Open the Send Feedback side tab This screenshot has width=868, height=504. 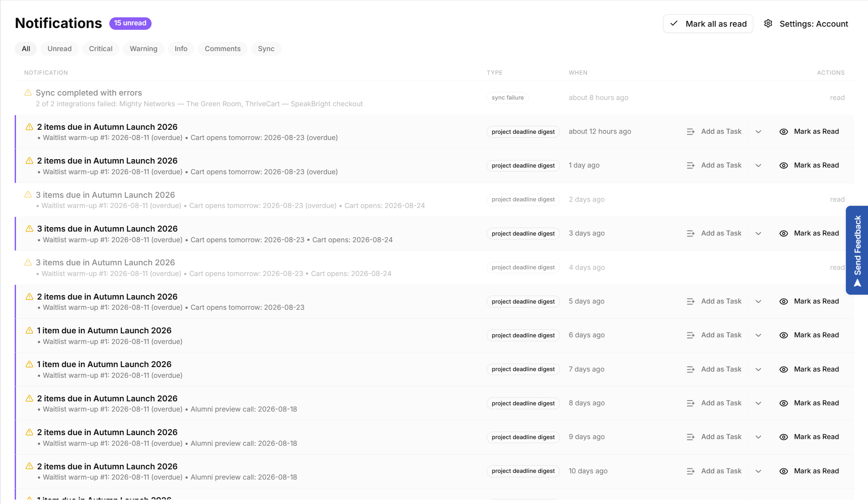857,250
